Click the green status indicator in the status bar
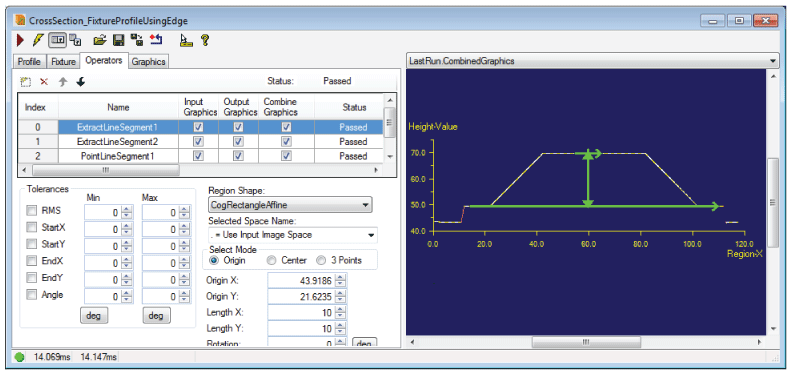The image size is (802, 371). 20,356
